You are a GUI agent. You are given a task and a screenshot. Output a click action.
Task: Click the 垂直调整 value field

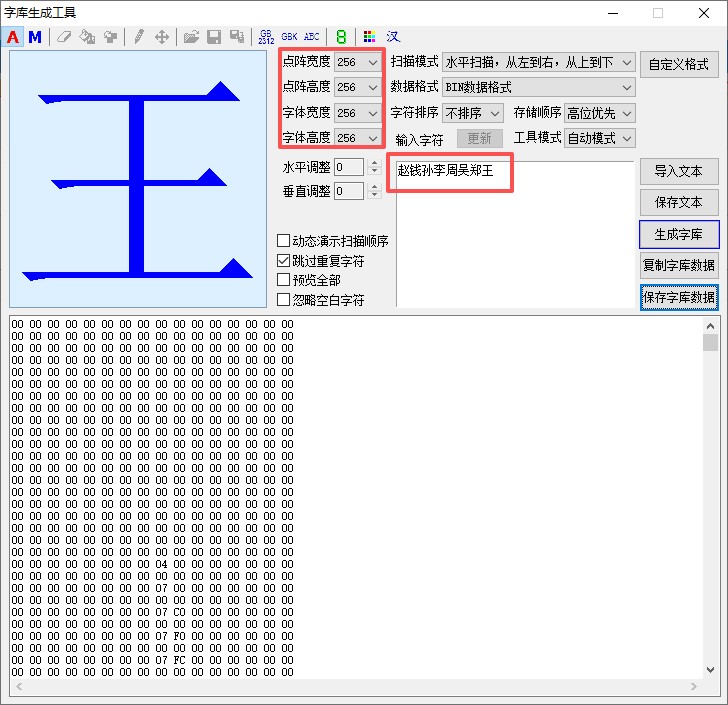coord(349,191)
